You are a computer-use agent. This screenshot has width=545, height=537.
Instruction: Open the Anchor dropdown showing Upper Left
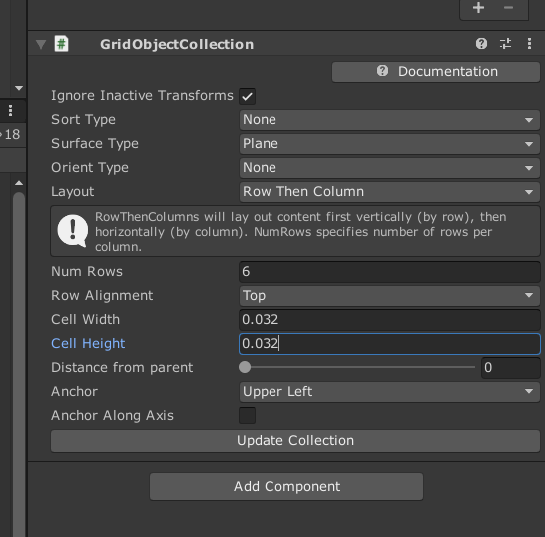pyautogui.click(x=390, y=392)
